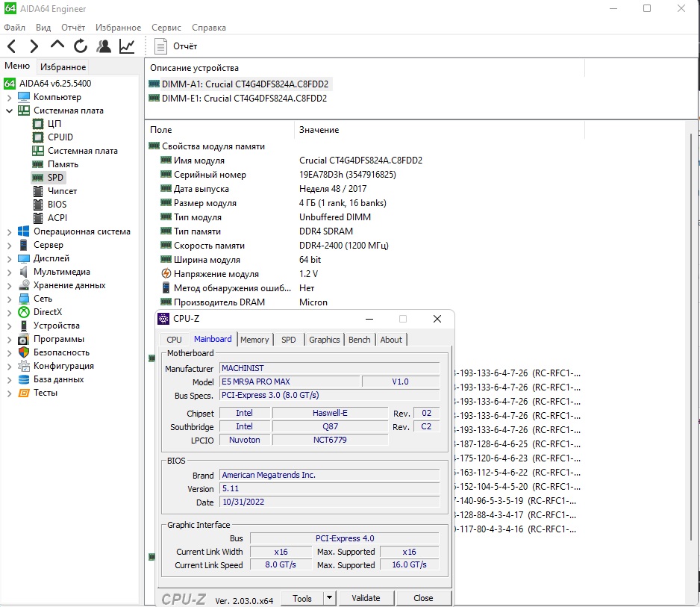The width and height of the screenshot is (700, 607).
Task: Click the CPU-Z window title icon
Action: pos(164,319)
